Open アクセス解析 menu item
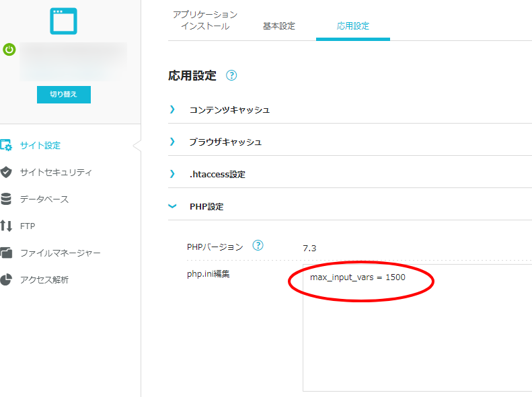Screen dimensions: 532x397 [x=44, y=280]
